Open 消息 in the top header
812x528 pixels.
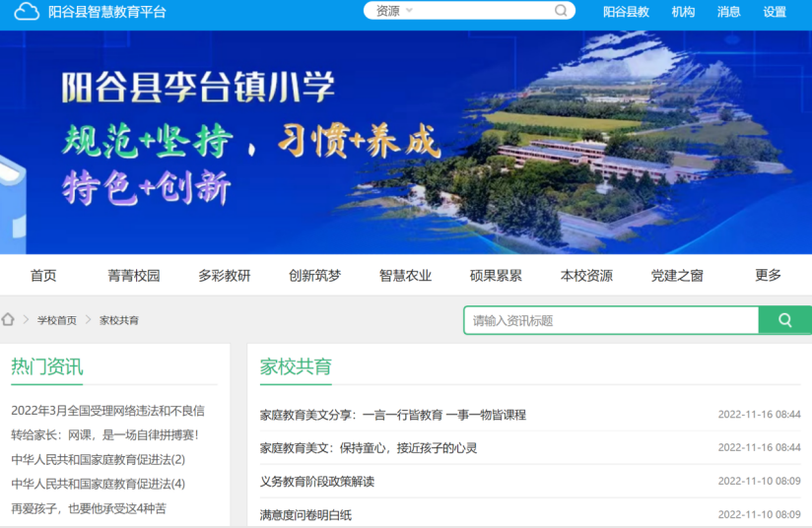(728, 12)
